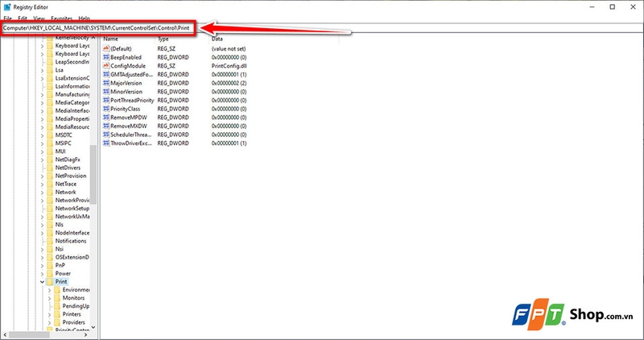Viewport: 644px width, 340px height.
Task: Click the Nls folder icon
Action: [50, 225]
